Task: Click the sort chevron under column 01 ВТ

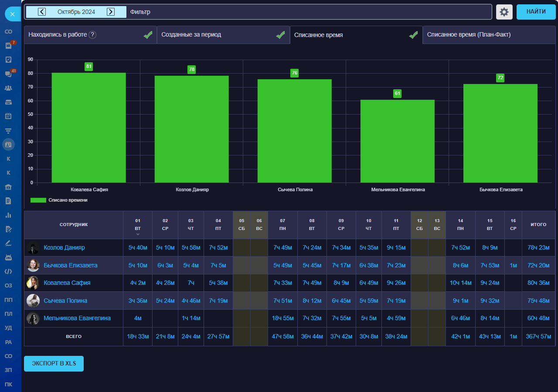Action: pyautogui.click(x=138, y=234)
